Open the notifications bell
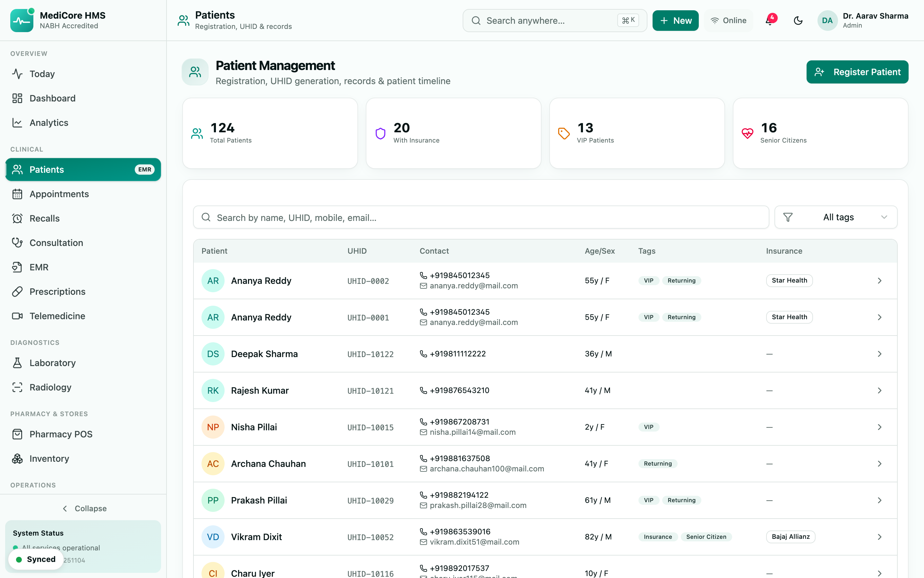The width and height of the screenshot is (924, 578). click(x=770, y=21)
